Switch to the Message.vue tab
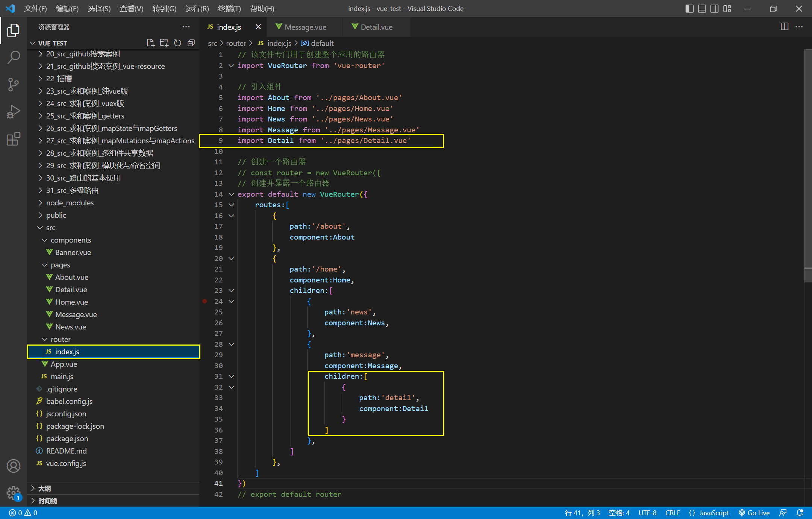The width and height of the screenshot is (812, 519). pos(305,27)
